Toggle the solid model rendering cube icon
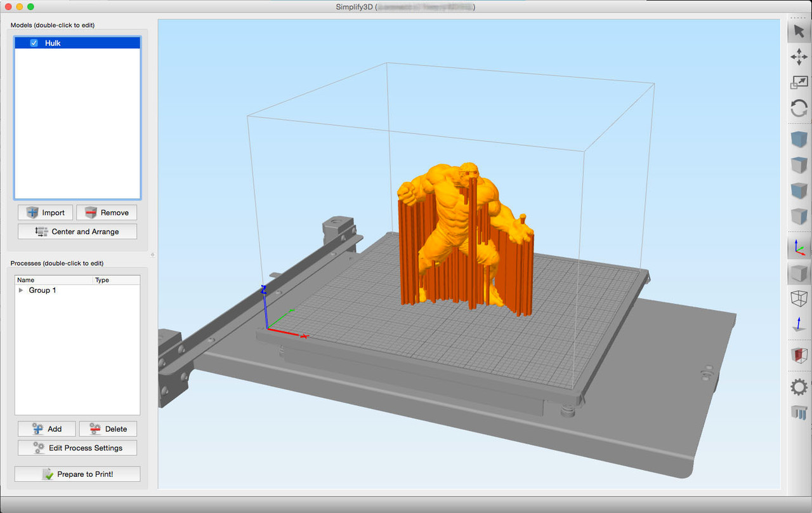This screenshot has width=812, height=513. point(799,273)
